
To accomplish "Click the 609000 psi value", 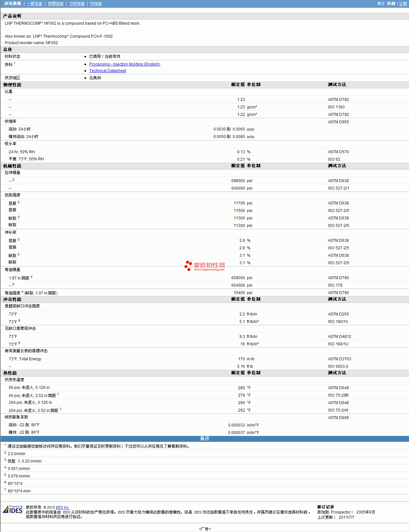I will [242, 278].
